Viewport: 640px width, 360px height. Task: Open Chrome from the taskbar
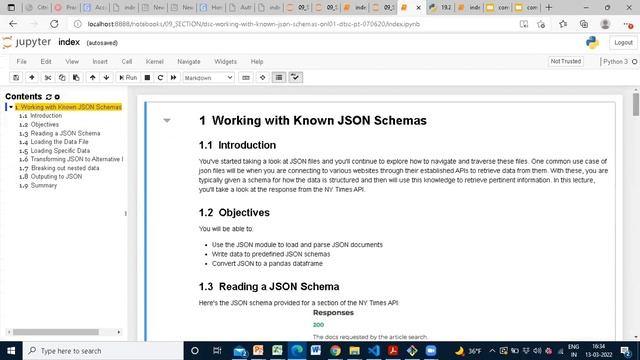(x=335, y=351)
